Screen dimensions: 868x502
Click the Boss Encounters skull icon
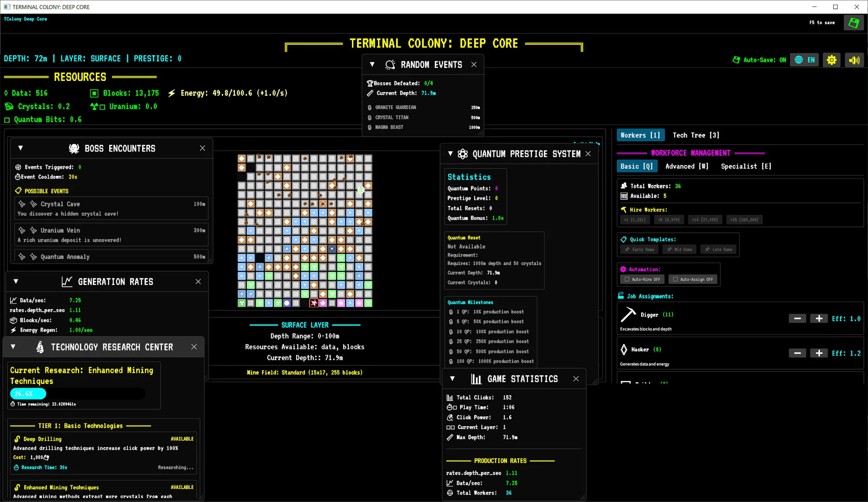pyautogui.click(x=74, y=148)
